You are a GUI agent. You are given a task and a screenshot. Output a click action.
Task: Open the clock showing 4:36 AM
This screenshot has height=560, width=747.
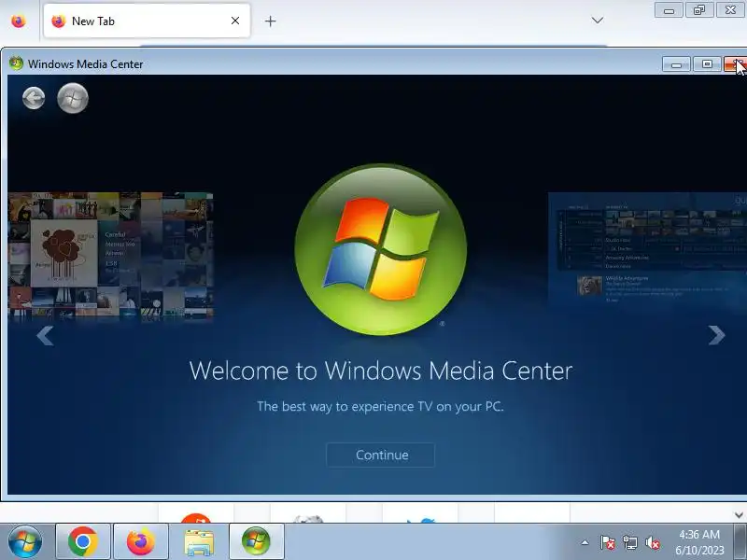699,542
